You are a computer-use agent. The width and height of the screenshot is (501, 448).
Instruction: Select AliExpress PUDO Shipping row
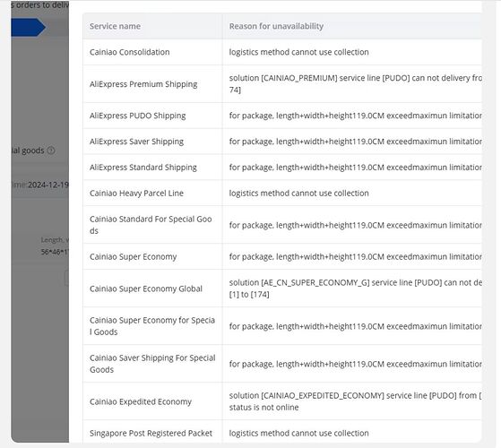point(282,116)
